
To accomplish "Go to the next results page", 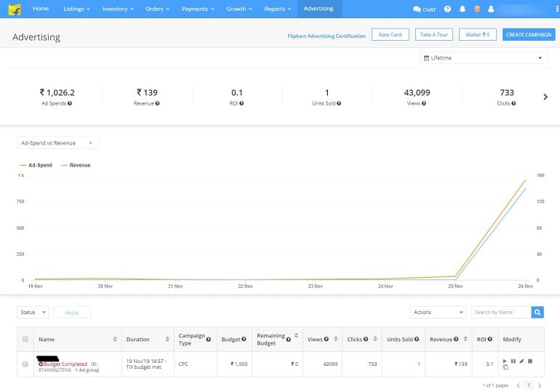I will pyautogui.click(x=540, y=385).
